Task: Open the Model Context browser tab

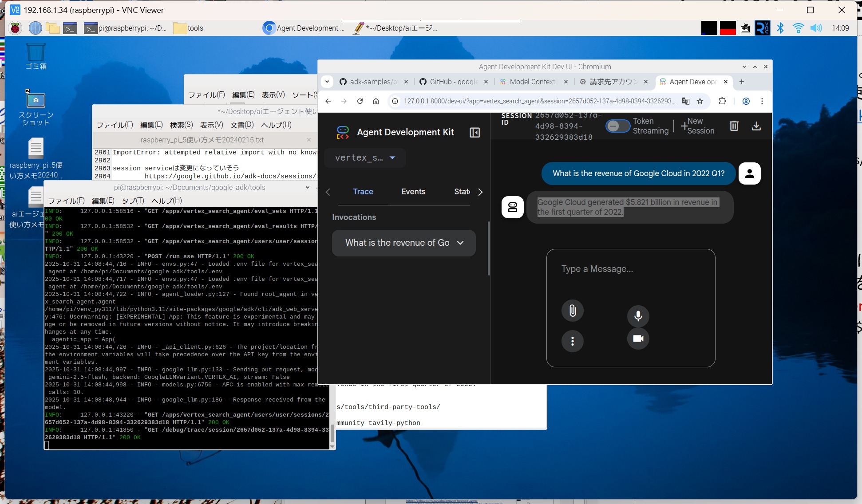Action: (x=532, y=82)
